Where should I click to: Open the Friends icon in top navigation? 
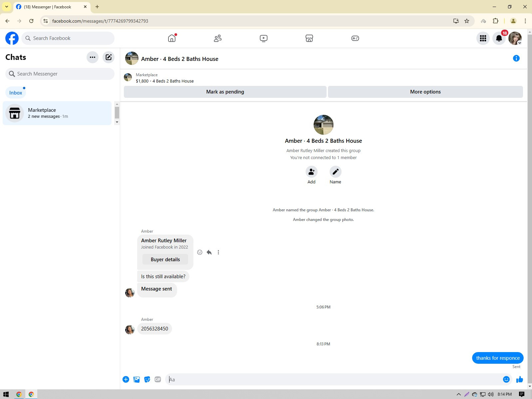coord(218,38)
